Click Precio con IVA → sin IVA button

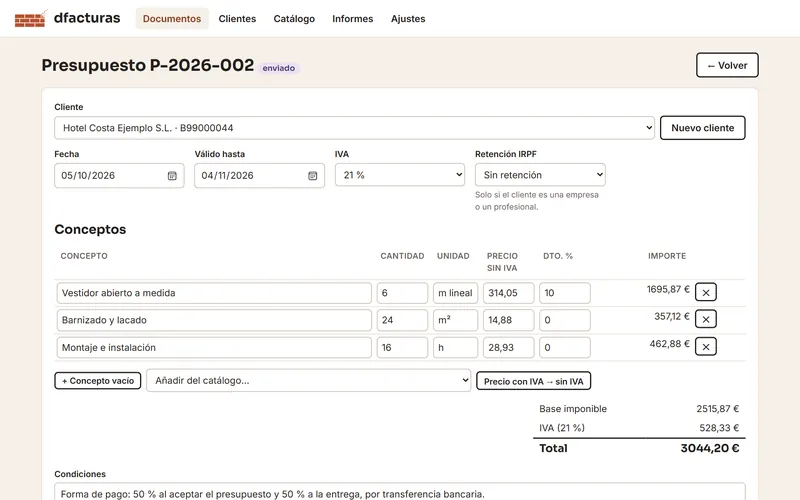[x=534, y=381]
